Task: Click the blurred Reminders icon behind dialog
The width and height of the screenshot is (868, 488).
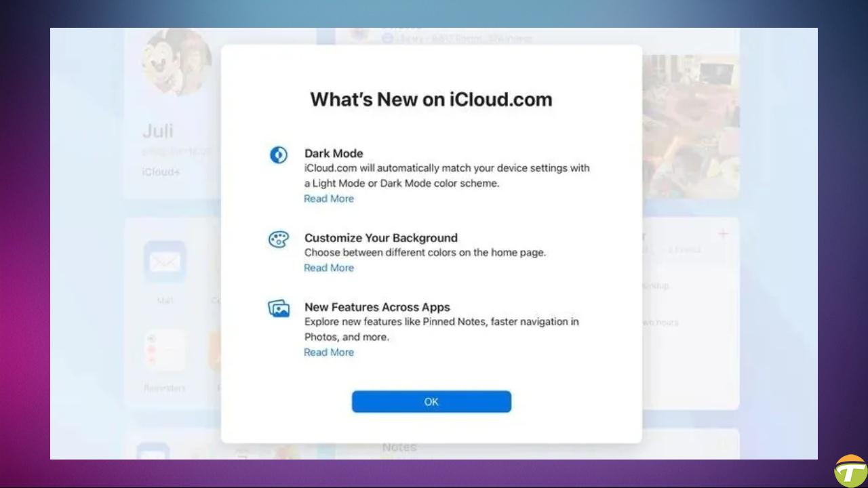Action: click(x=165, y=350)
